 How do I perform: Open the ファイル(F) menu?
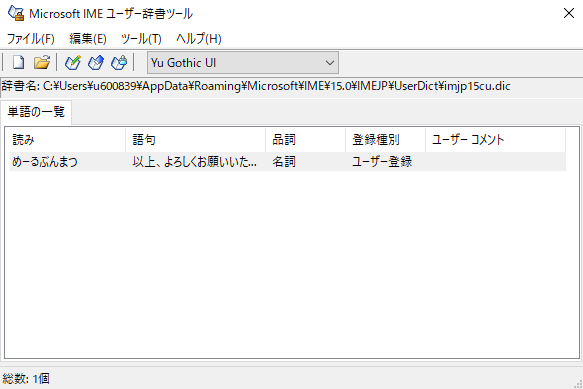click(x=30, y=39)
